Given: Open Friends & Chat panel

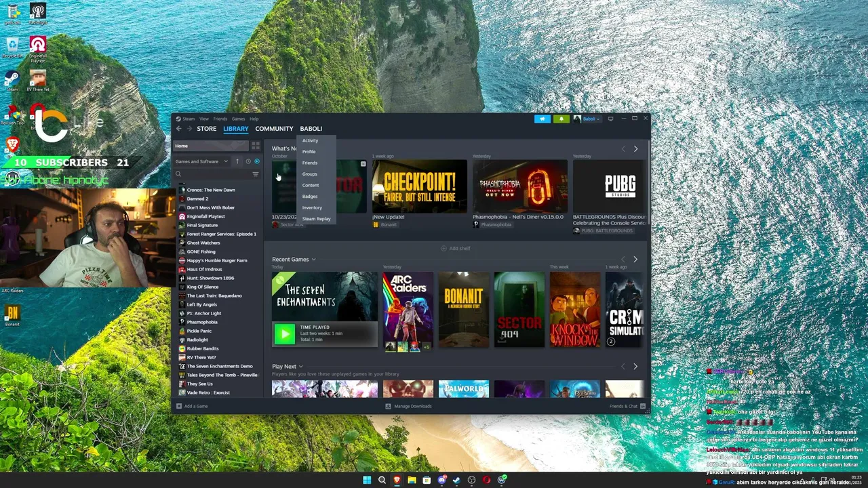Looking at the screenshot, I should (x=627, y=406).
